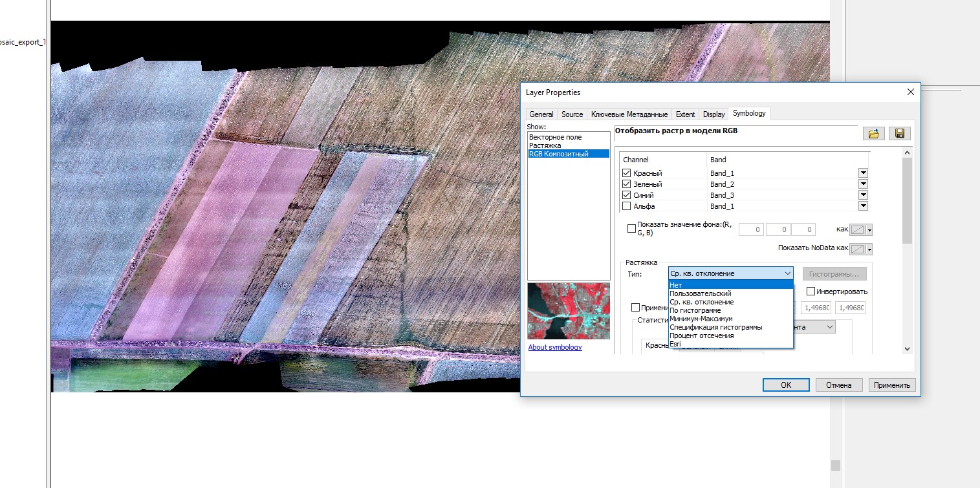Click the background R value field
The height and width of the screenshot is (488, 980).
pos(750,229)
